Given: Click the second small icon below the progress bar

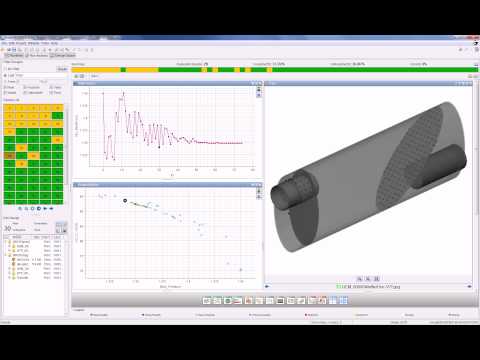Looking at the screenshot, I should point(82,76).
